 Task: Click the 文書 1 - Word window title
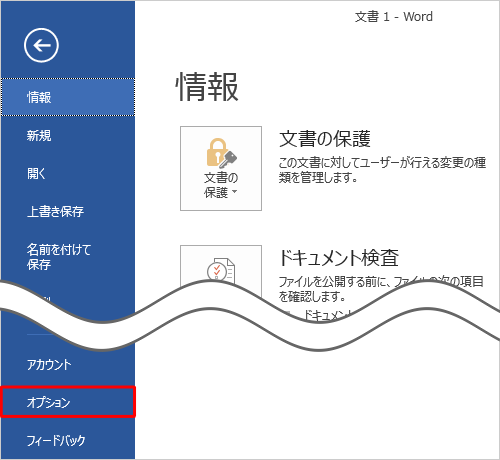394,17
